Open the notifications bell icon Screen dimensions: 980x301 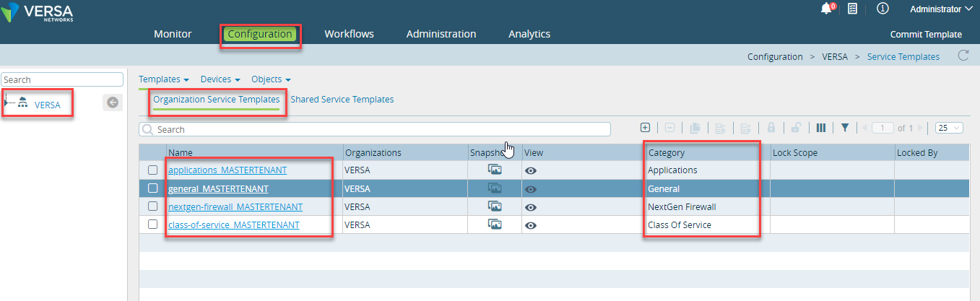[x=826, y=9]
